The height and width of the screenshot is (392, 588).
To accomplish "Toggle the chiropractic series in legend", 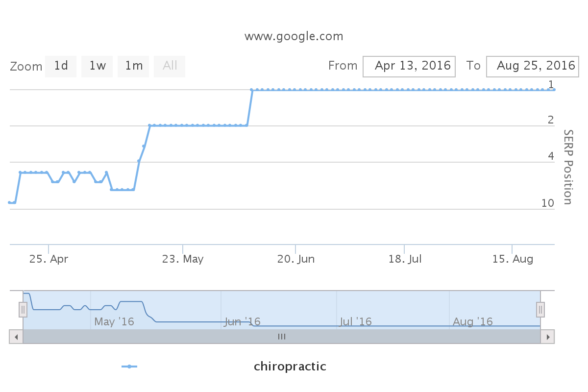I will click(x=290, y=367).
